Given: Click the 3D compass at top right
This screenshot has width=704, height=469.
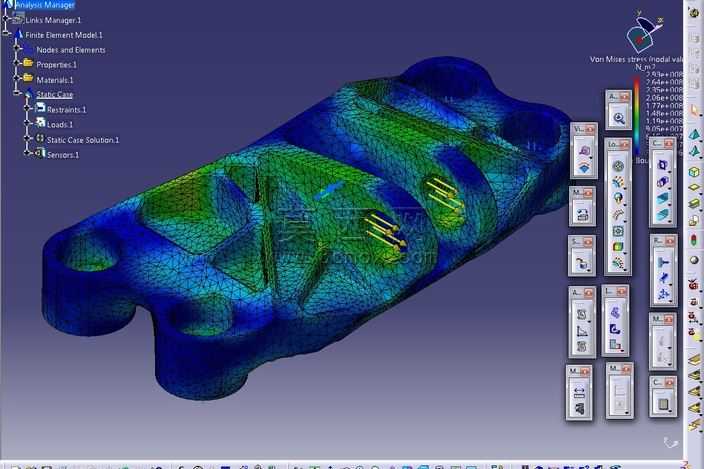Looking at the screenshot, I should pyautogui.click(x=643, y=33).
